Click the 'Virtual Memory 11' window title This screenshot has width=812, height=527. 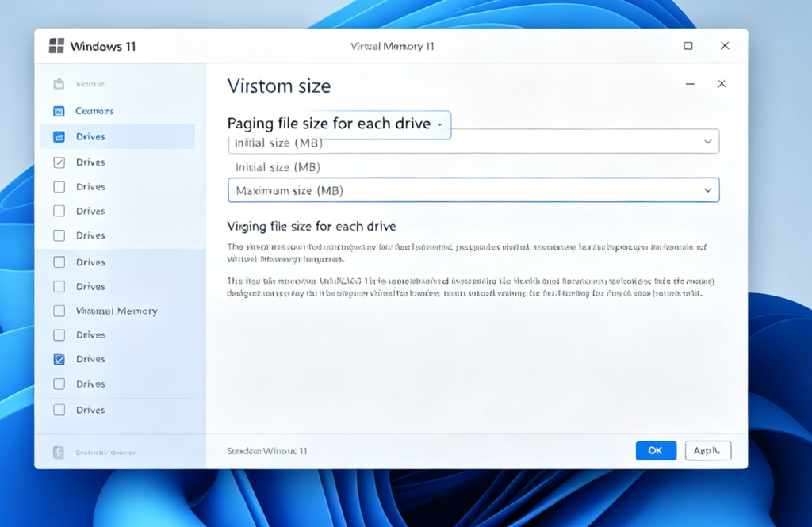click(x=392, y=46)
